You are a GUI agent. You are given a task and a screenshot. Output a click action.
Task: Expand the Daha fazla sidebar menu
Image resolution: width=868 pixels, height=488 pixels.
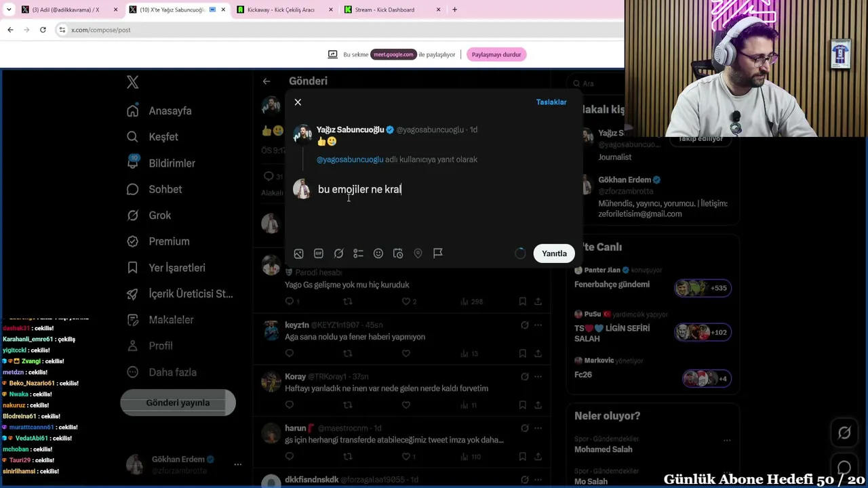(x=163, y=372)
